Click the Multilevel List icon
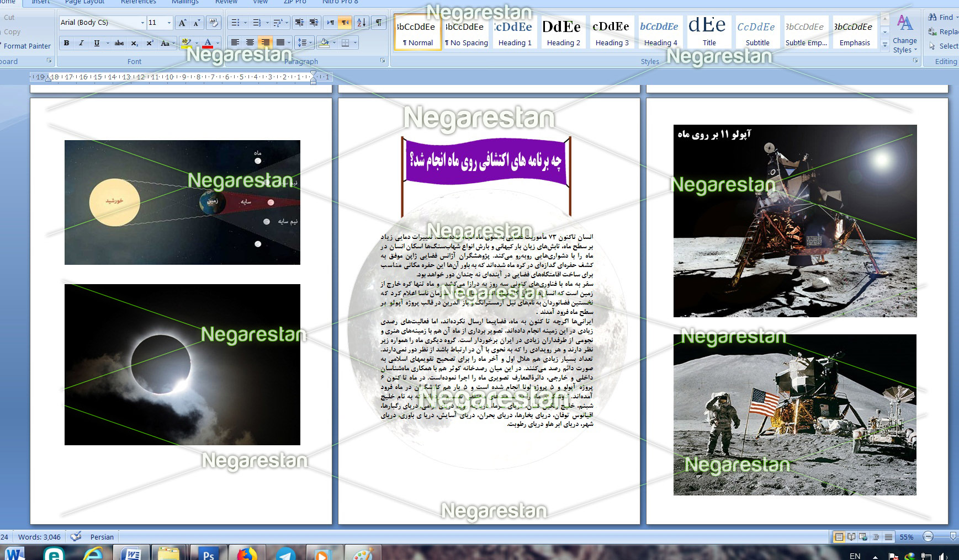Screen dimensions: 959x560 click(278, 23)
